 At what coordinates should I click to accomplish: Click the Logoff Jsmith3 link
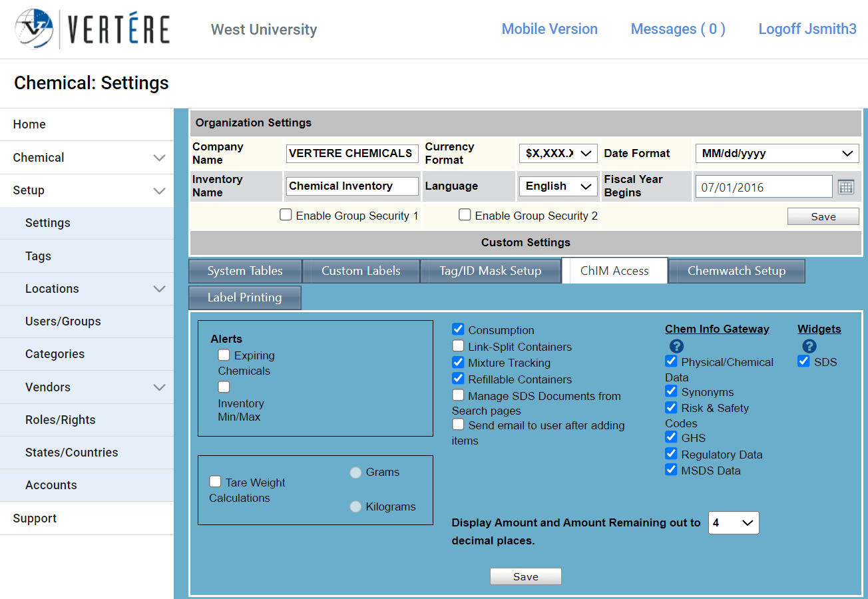(x=807, y=29)
